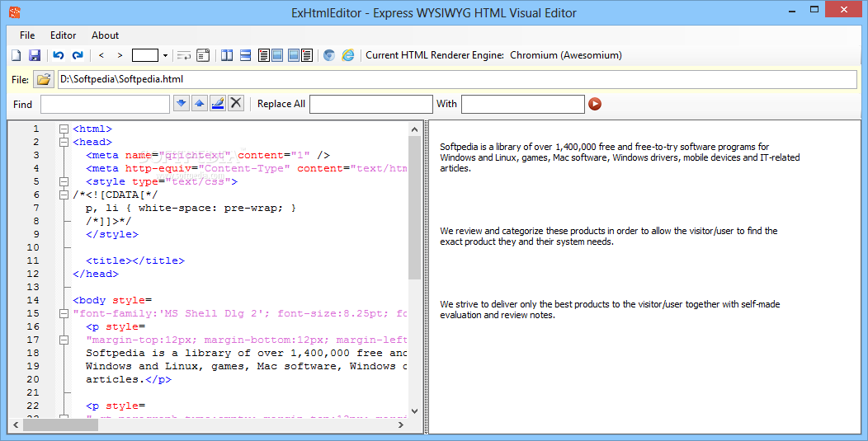Click inside the font size combo box
Screen dimensions: 868x441
[x=145, y=55]
